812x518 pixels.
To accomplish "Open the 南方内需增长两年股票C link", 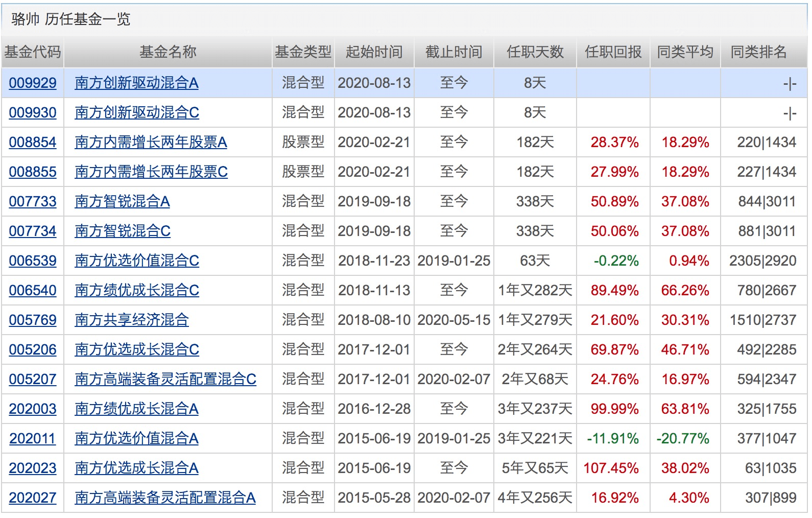I will 151,172.
